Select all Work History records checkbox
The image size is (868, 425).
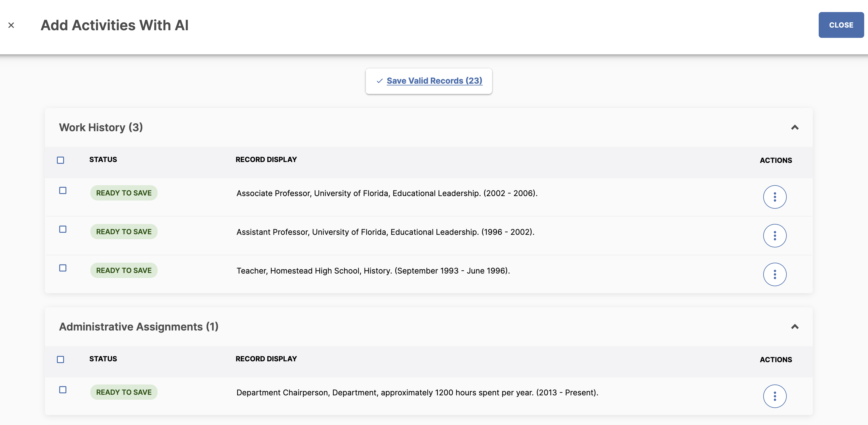(x=61, y=160)
